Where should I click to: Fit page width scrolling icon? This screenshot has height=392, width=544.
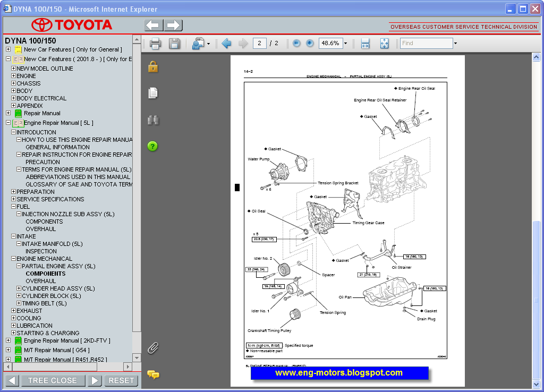[365, 44]
